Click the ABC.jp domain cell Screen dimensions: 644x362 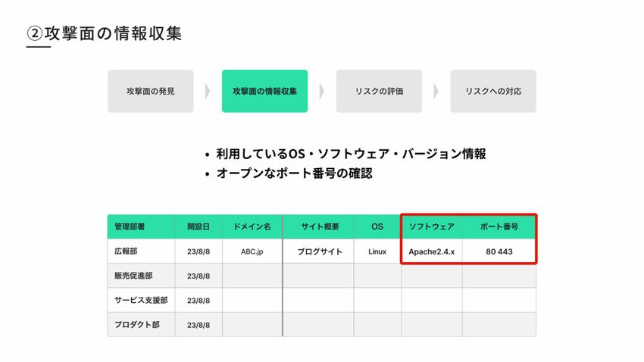pos(251,251)
